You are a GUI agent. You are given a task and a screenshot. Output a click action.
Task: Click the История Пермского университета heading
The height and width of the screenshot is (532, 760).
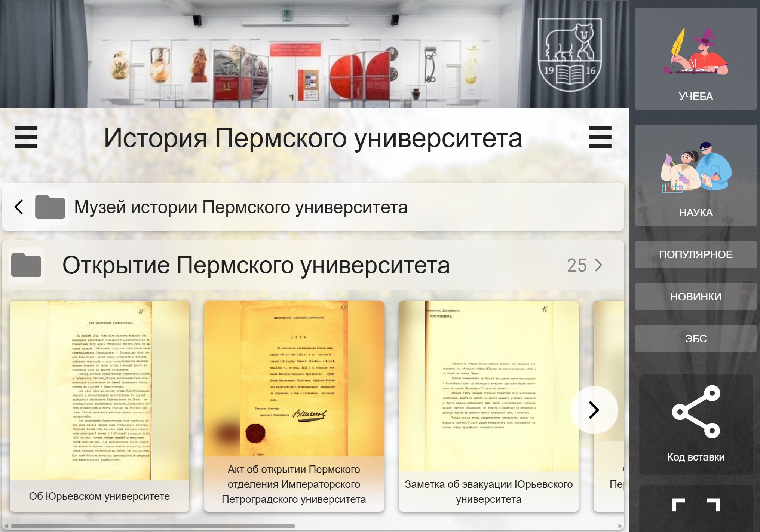[313, 138]
